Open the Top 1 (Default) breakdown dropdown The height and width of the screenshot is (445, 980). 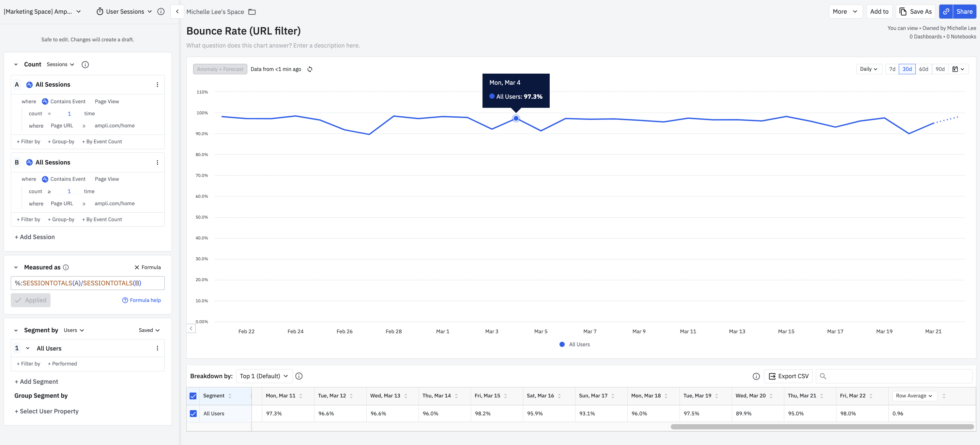(264, 376)
